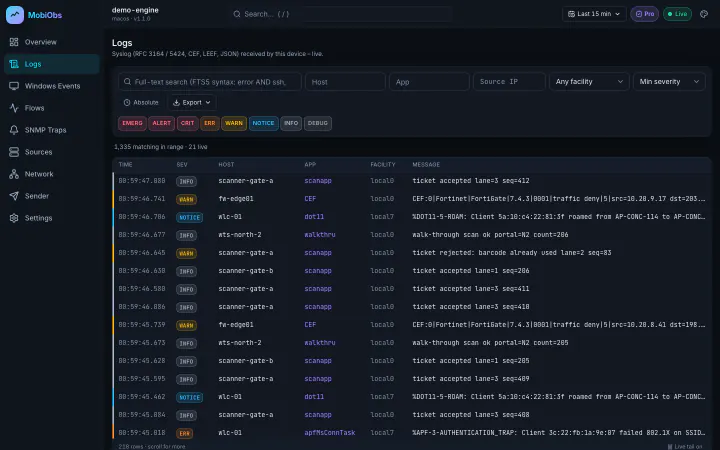Click host wts-north-2 at 08:59:46.677
This screenshot has width=720, height=450.
pyautogui.click(x=240, y=235)
